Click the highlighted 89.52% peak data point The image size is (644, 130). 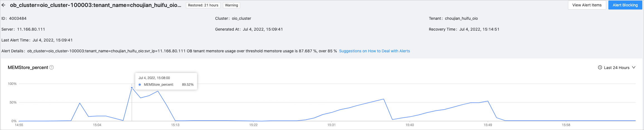click(x=132, y=88)
